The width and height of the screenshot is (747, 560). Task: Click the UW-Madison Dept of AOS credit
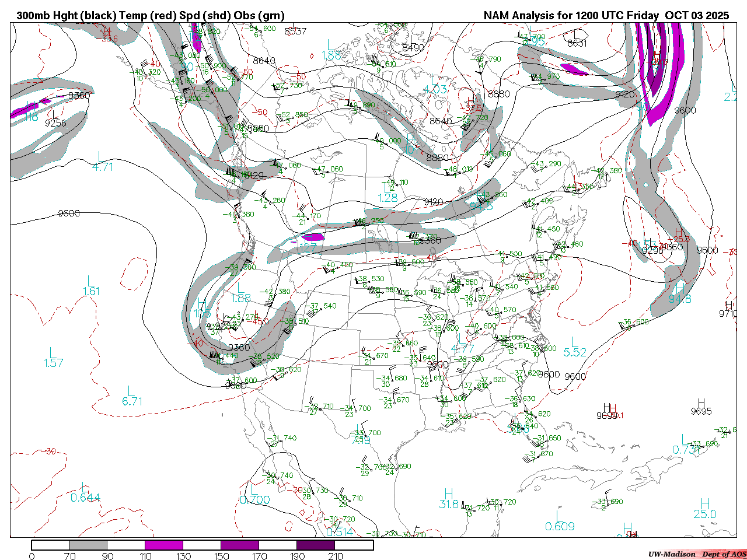point(696,554)
